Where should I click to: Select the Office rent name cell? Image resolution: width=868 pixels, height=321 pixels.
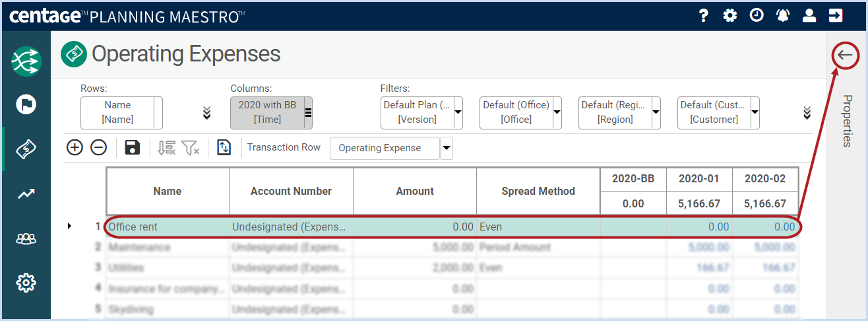(x=168, y=227)
